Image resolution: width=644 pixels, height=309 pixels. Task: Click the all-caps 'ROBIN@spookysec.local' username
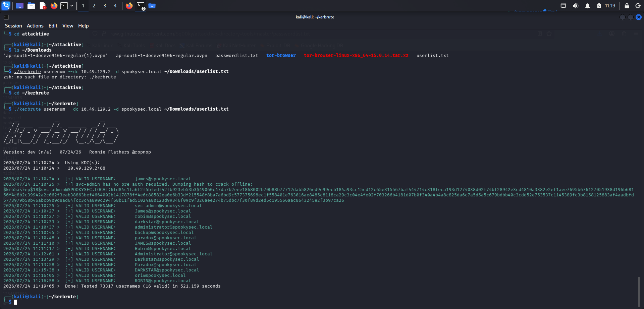163,281
